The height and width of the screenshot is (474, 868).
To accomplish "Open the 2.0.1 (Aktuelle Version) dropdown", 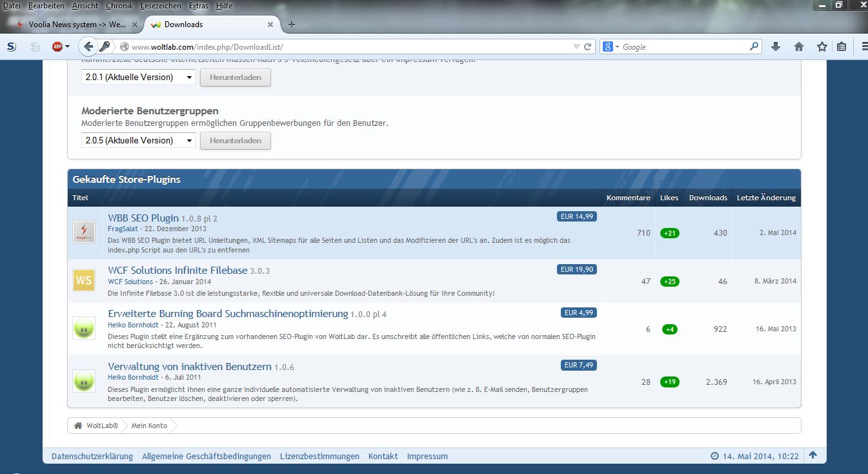I will coord(138,77).
